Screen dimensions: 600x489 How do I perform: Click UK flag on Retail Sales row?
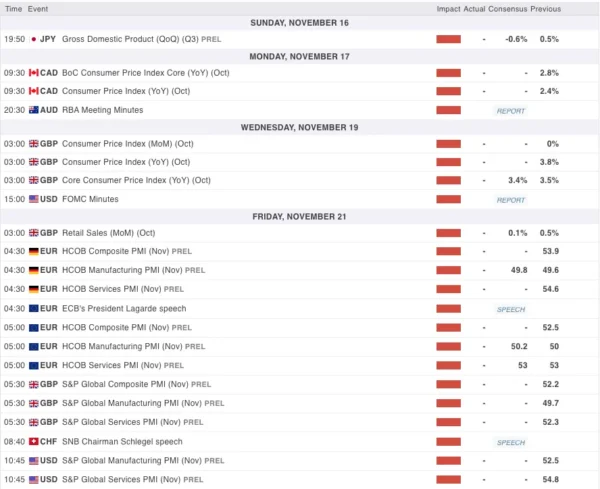tap(33, 233)
